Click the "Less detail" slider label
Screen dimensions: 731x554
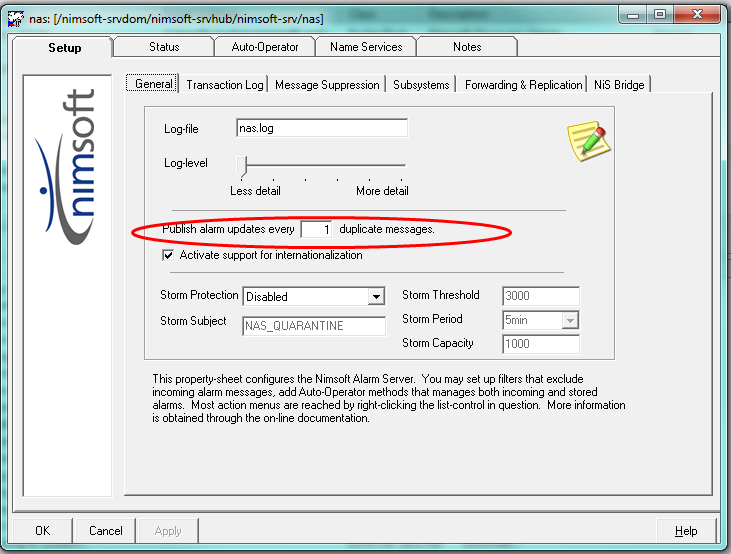[x=255, y=191]
